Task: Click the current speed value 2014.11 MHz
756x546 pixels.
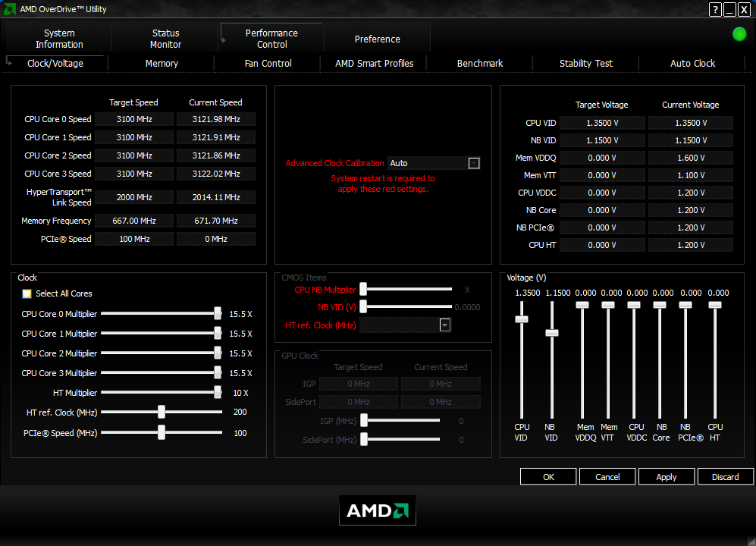Action: 216,197
